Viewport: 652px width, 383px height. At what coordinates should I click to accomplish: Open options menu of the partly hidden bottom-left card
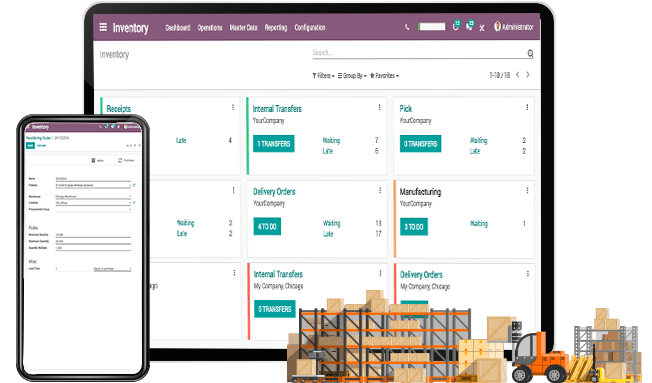(x=234, y=273)
